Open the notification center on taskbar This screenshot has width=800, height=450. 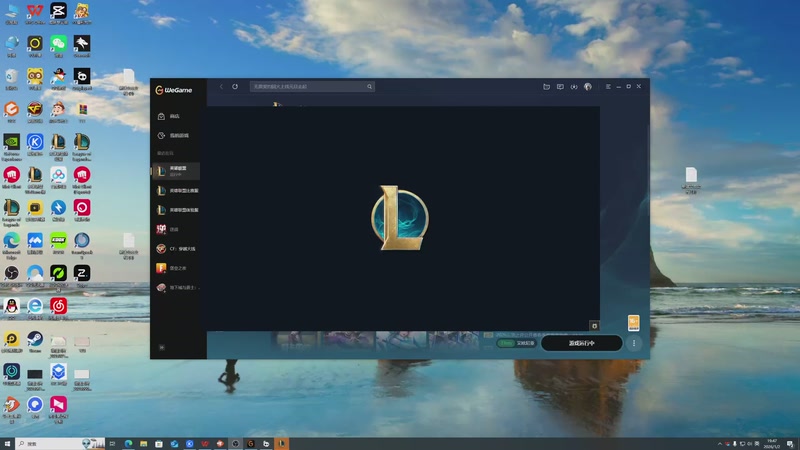click(x=790, y=444)
